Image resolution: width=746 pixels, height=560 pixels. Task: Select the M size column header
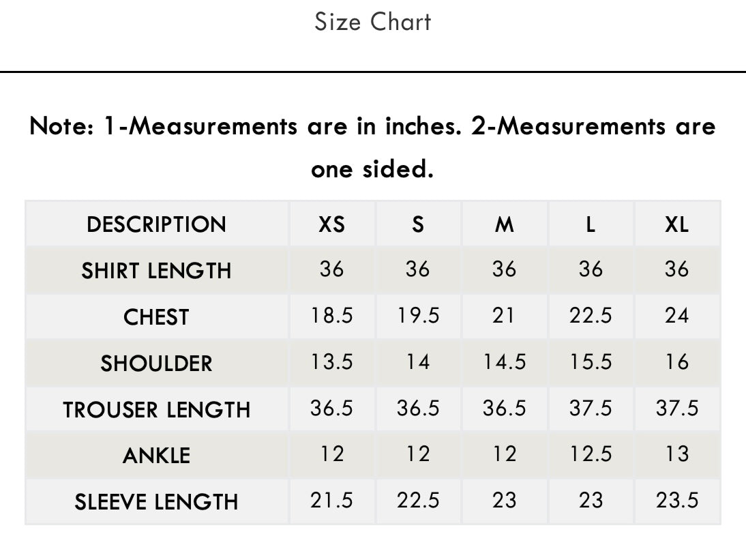505,224
